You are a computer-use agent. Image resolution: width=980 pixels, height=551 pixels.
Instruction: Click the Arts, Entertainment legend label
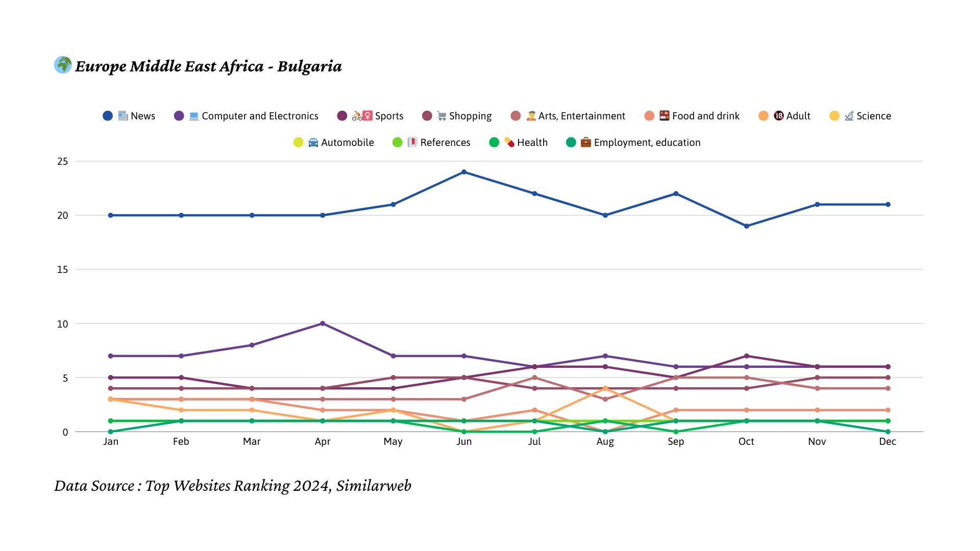click(x=581, y=116)
